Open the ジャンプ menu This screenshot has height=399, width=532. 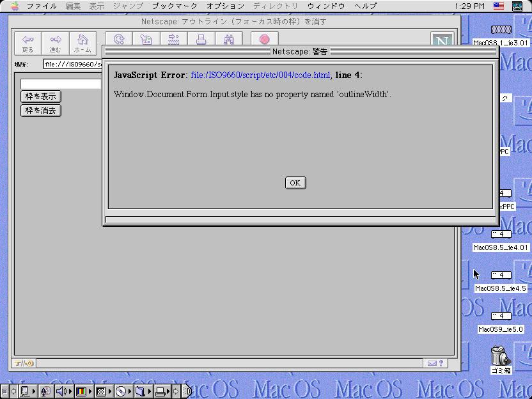[128, 6]
